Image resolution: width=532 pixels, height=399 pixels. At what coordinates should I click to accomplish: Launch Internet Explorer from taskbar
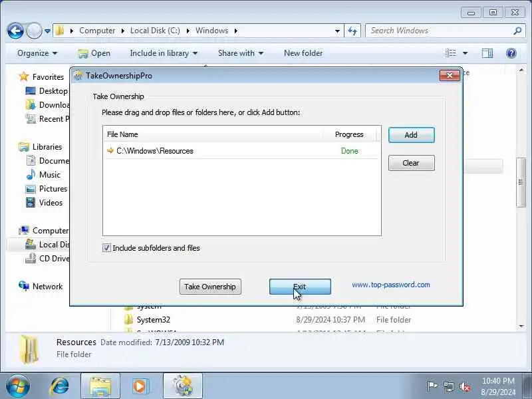(60, 386)
